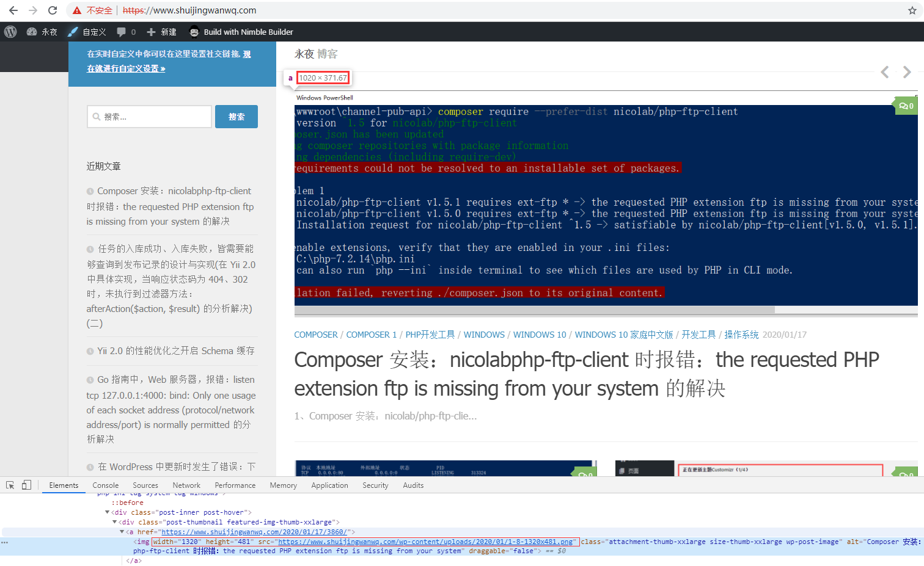The width and height of the screenshot is (924, 566).
Task: Click the anchor href URL in Elements panel
Action: coord(254,532)
